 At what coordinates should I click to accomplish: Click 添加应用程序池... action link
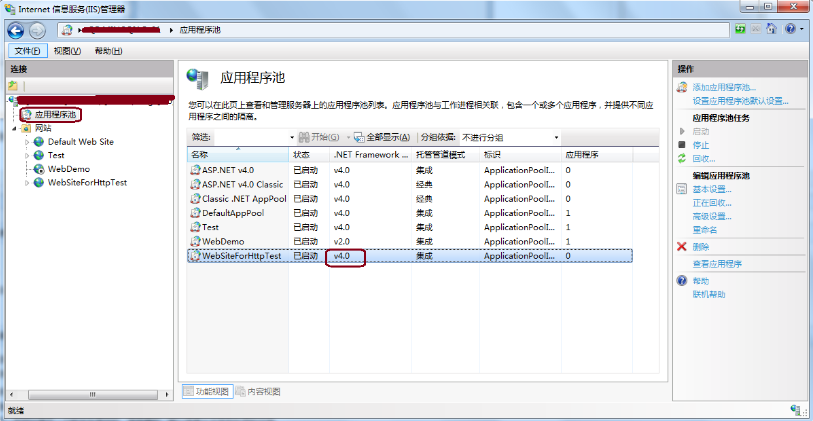tap(724, 87)
